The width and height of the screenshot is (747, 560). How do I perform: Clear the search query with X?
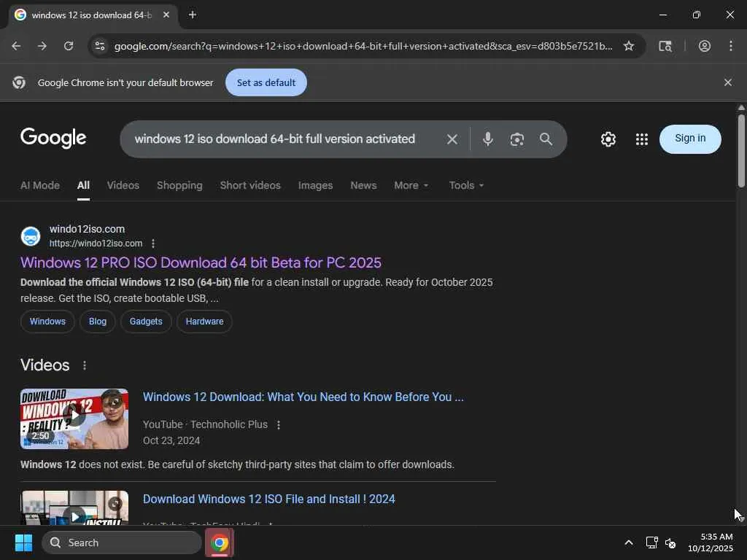point(452,139)
